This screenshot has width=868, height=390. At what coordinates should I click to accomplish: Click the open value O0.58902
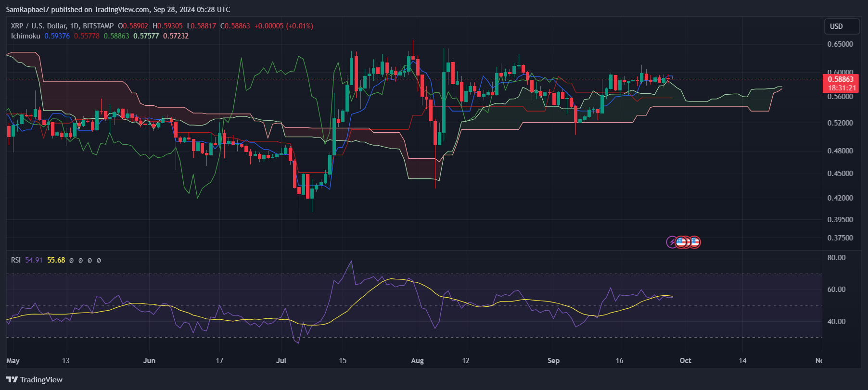click(133, 26)
